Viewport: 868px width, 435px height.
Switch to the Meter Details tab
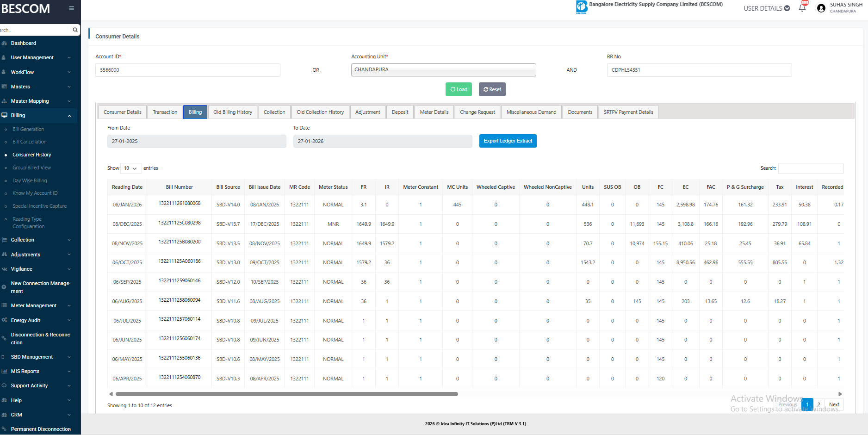(x=434, y=112)
